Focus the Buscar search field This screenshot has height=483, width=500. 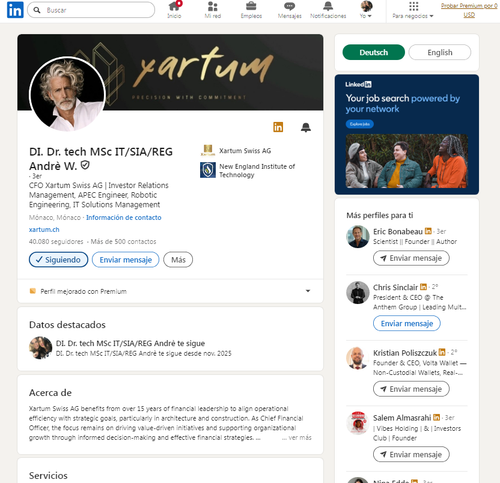(91, 10)
